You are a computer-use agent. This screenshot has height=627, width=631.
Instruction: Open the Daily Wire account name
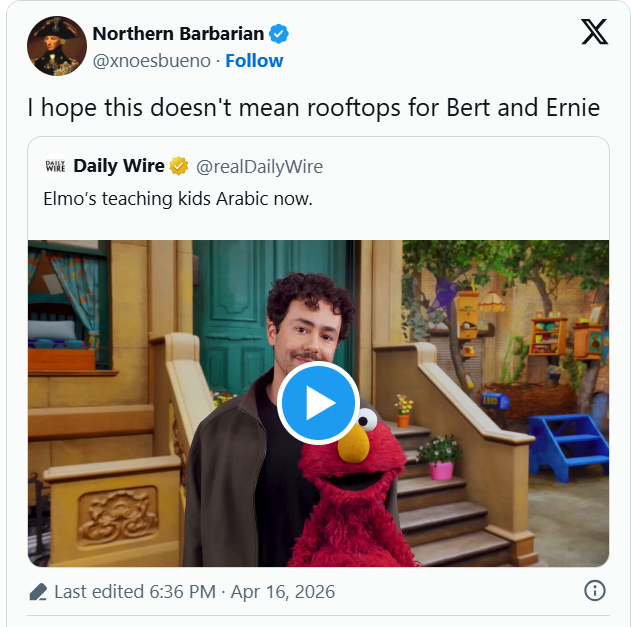click(119, 166)
